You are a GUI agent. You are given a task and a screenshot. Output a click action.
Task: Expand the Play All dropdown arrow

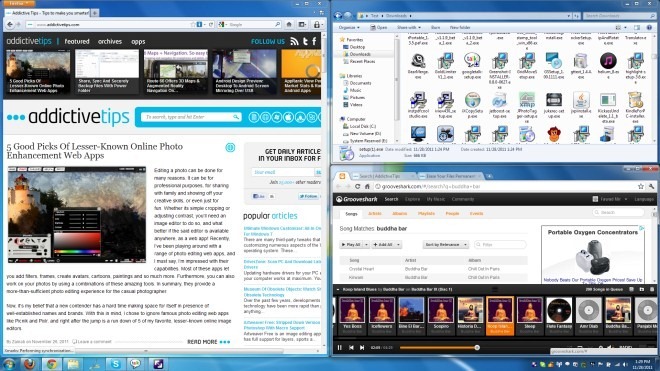click(x=366, y=245)
